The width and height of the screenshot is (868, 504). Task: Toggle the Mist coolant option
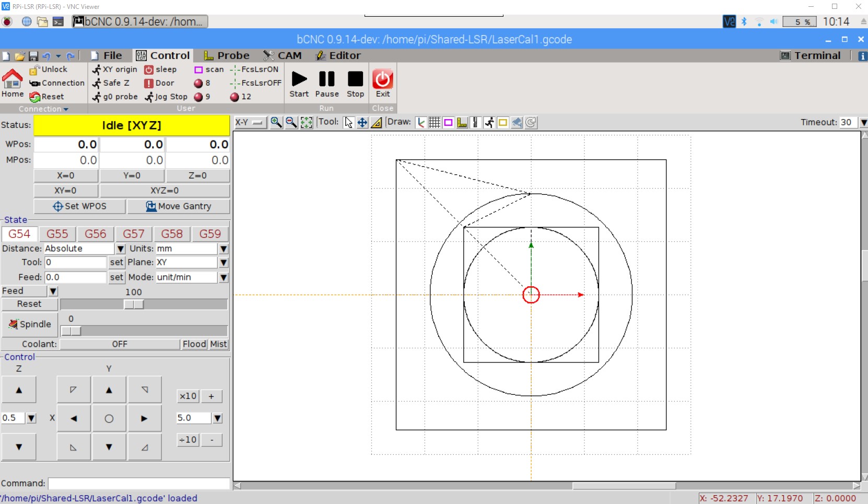click(x=218, y=344)
